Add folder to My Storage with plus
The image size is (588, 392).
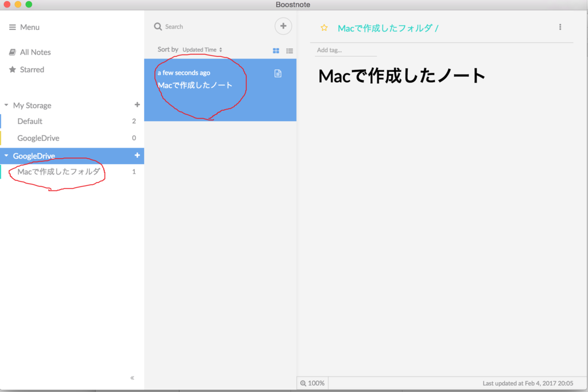click(137, 105)
